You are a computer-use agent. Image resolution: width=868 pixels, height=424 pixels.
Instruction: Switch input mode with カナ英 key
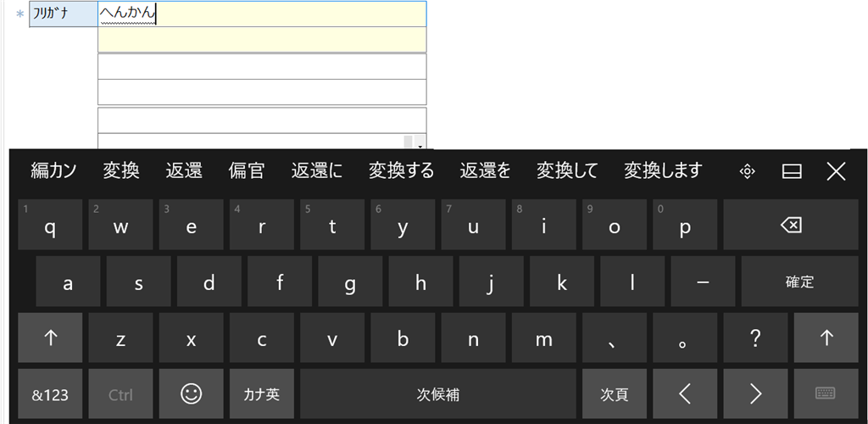click(x=261, y=394)
